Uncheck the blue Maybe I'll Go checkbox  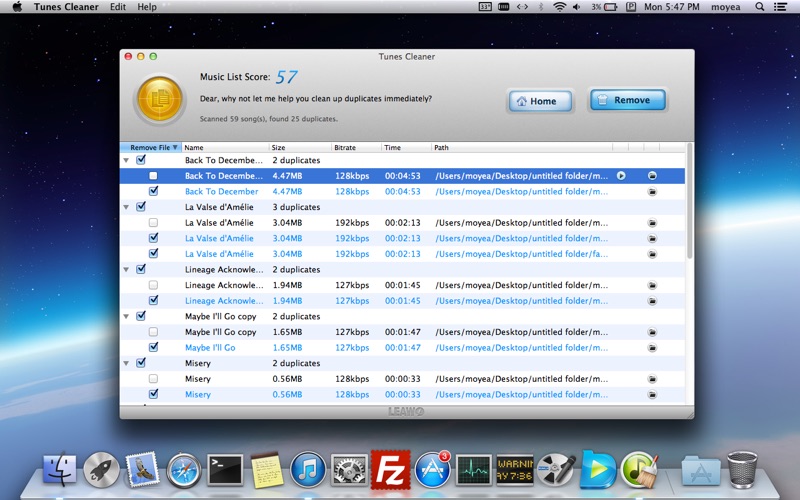pyautogui.click(x=153, y=347)
